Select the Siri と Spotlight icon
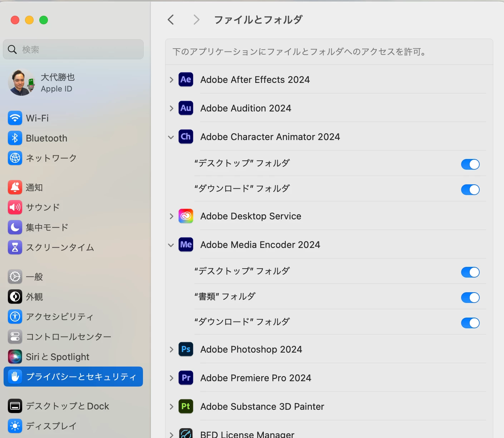The image size is (504, 438). (x=15, y=357)
